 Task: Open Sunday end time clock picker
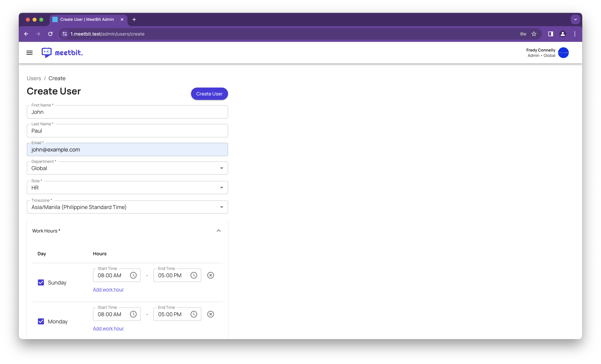click(x=194, y=275)
